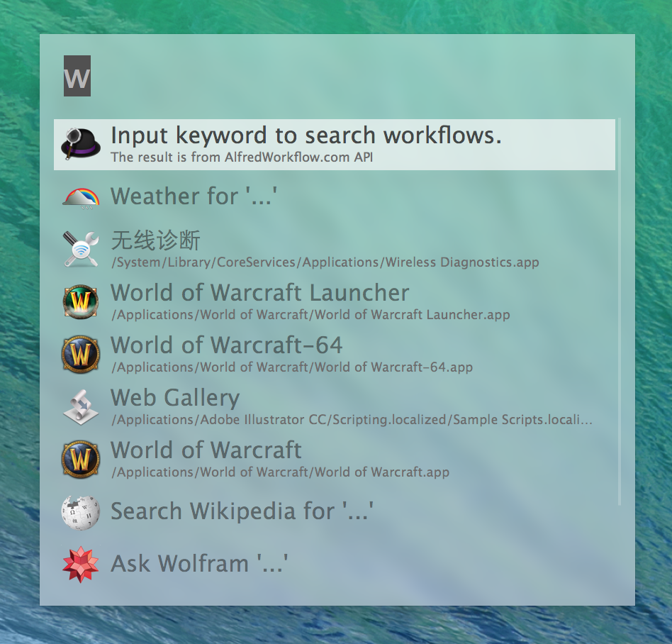Screen dimensions: 672x644
Task: Pick the World of Warcraft.app path result
Action: pos(280,472)
